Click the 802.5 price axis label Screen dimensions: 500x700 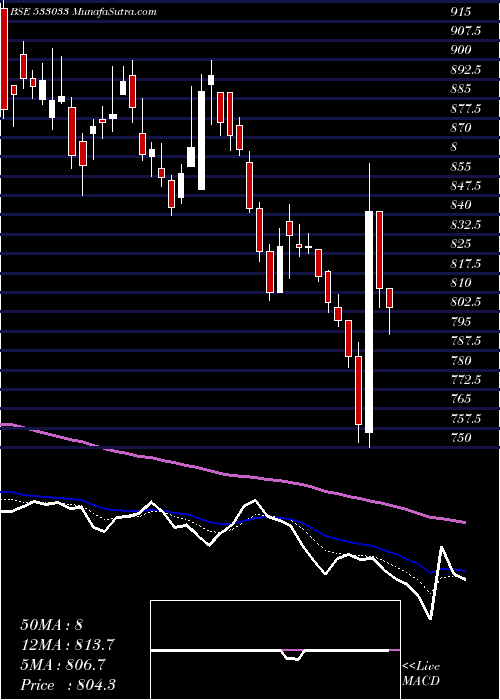pyautogui.click(x=466, y=302)
